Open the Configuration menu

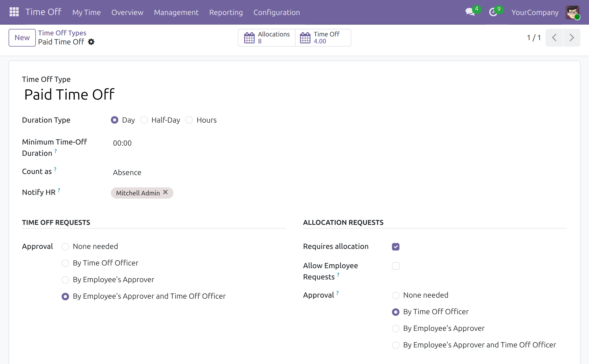point(277,12)
